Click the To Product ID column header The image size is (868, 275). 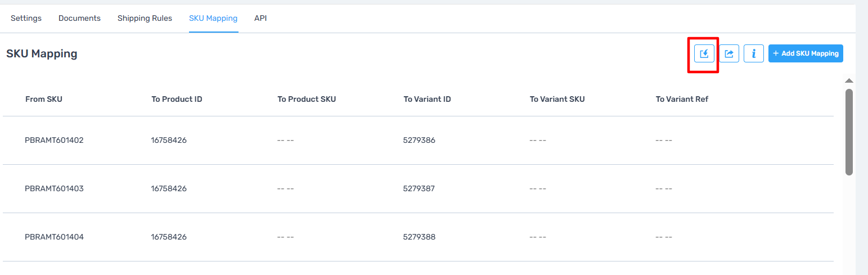tap(177, 99)
